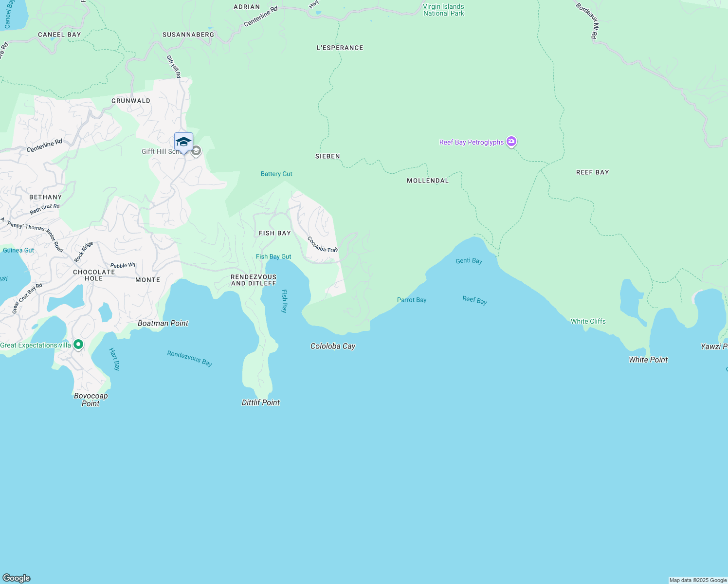The width and height of the screenshot is (728, 584).
Task: Click the SUSANNABERG label
Action: tap(188, 35)
